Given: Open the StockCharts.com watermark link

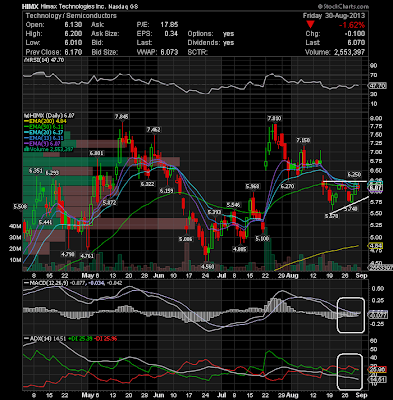Looking at the screenshot, I should click(x=343, y=6).
